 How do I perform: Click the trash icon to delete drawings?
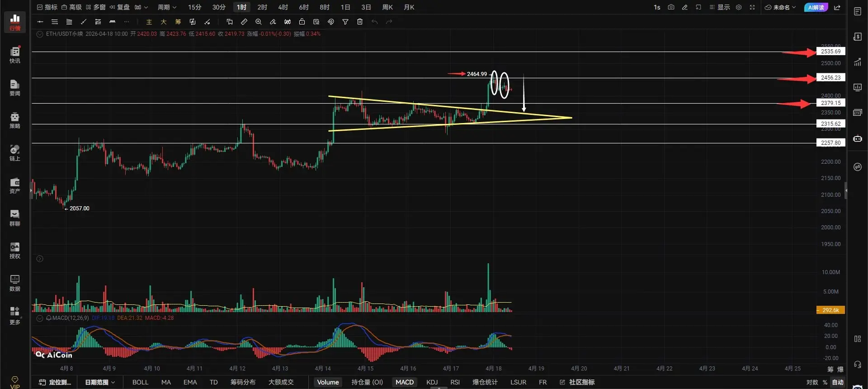pyautogui.click(x=360, y=22)
